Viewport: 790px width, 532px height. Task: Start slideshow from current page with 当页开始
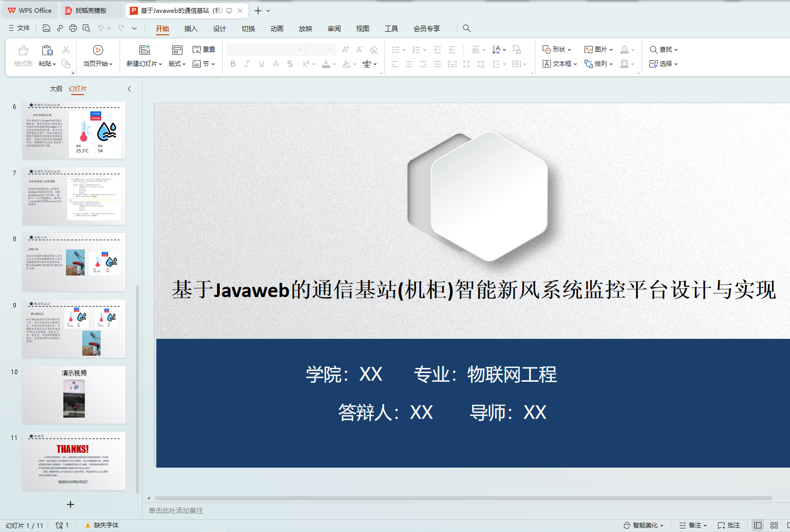(98, 55)
